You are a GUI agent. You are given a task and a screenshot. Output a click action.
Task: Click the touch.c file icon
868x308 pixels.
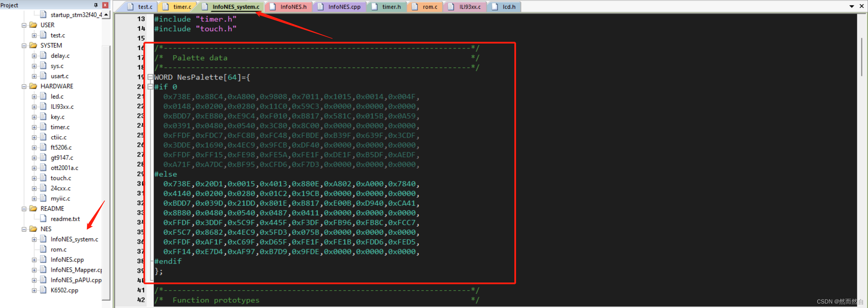43,177
